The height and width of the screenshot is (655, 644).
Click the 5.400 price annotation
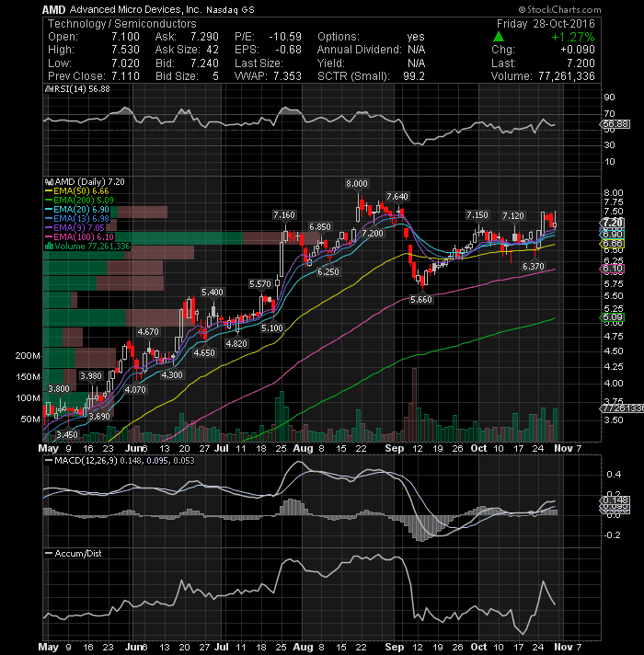tap(213, 293)
